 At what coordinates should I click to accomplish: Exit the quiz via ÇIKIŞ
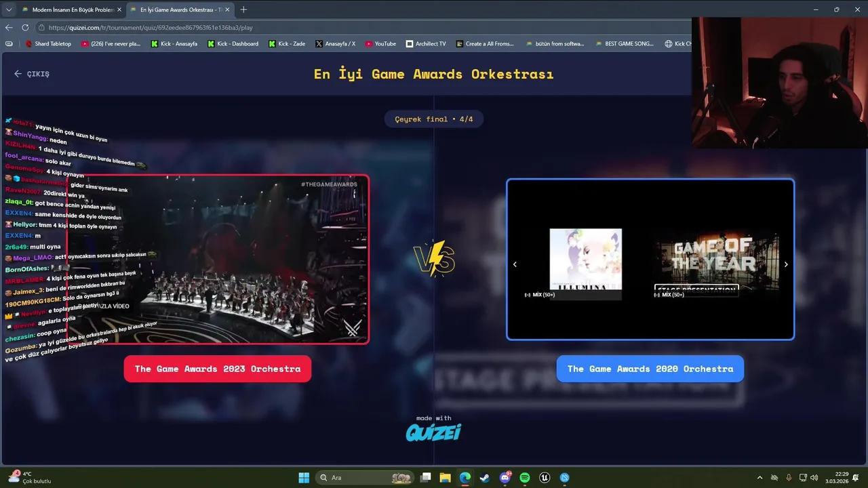(38, 74)
